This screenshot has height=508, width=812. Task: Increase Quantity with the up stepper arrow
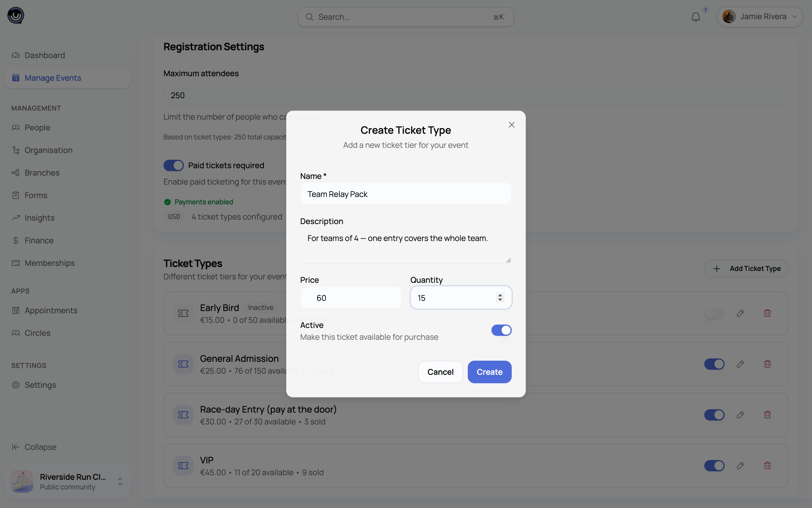coord(500,295)
